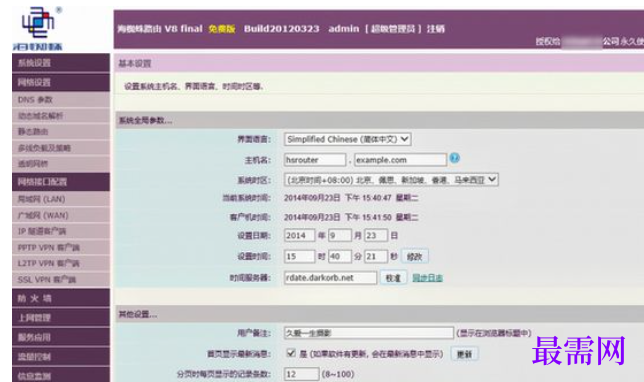Click the 其他设置 section header
Image resolution: width=644 pixels, height=382 pixels.
coord(379,314)
